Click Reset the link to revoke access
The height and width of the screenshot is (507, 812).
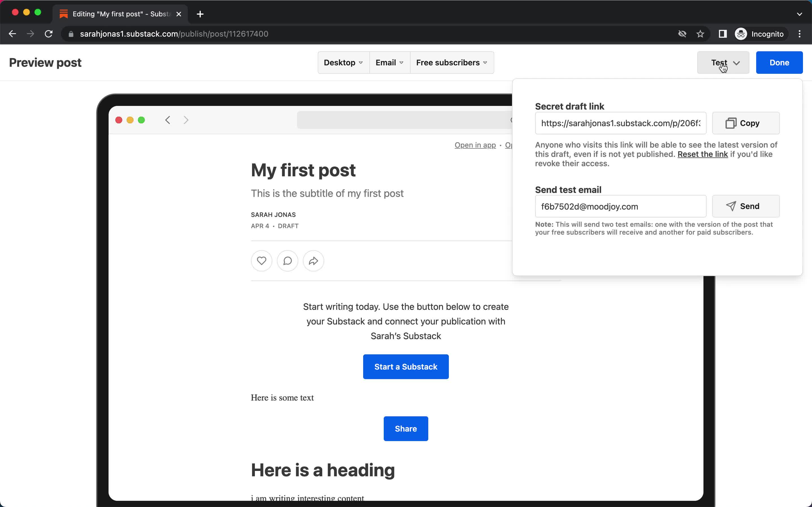coord(702,154)
